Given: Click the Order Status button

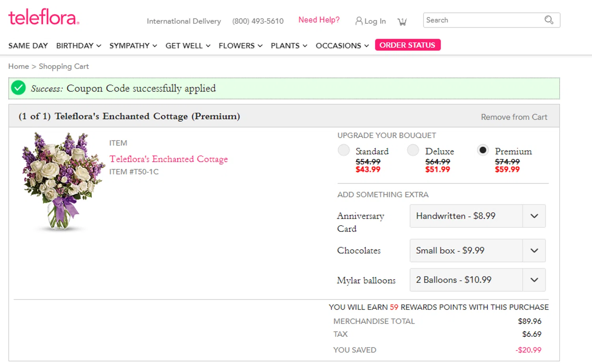Looking at the screenshot, I should pos(407,45).
